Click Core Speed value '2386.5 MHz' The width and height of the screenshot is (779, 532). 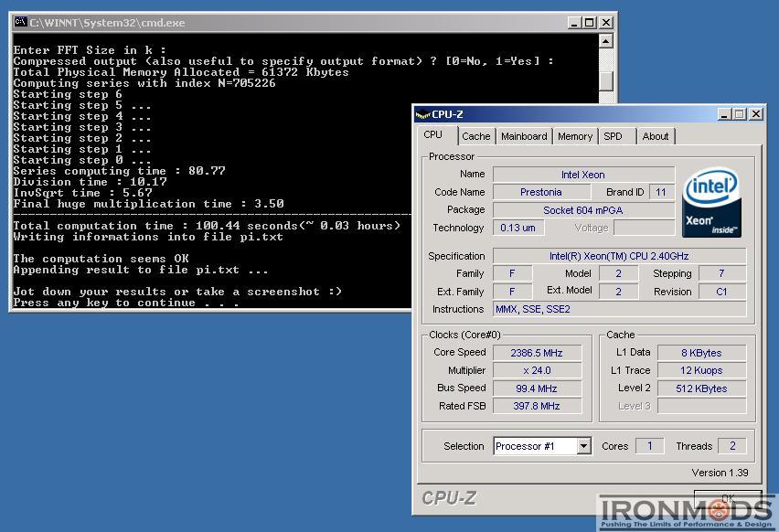click(537, 353)
